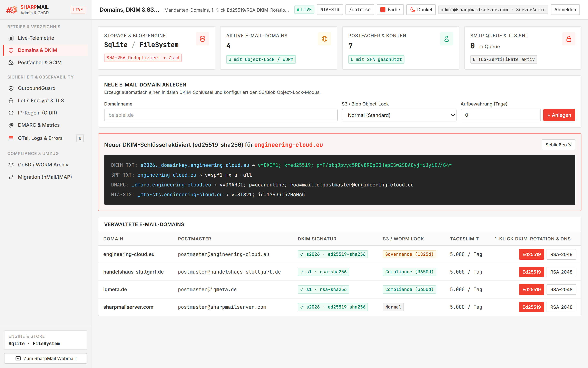Click Zum SharpMail Webmail button
Screen dimensions: 588x368
46,359
